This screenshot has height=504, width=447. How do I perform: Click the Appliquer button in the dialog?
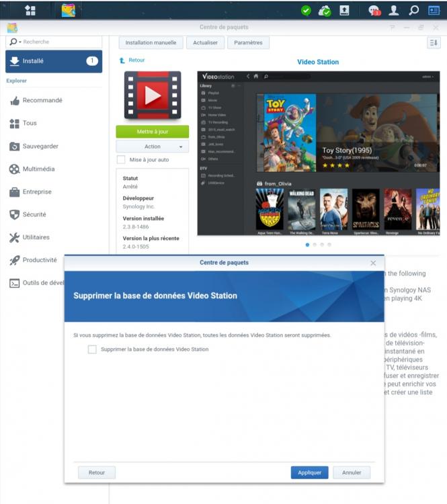click(309, 472)
